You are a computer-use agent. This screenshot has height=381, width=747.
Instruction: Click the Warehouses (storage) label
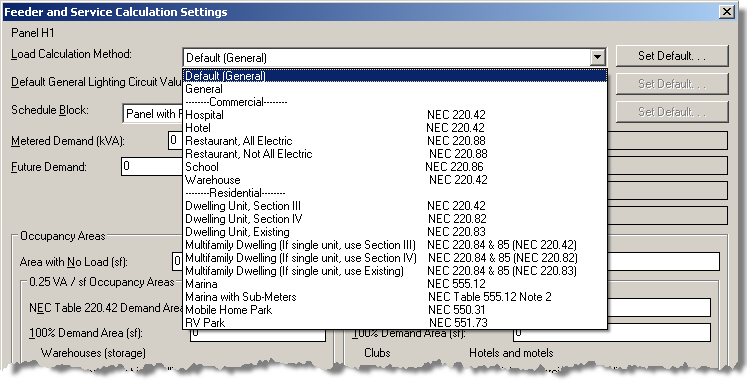(x=93, y=353)
